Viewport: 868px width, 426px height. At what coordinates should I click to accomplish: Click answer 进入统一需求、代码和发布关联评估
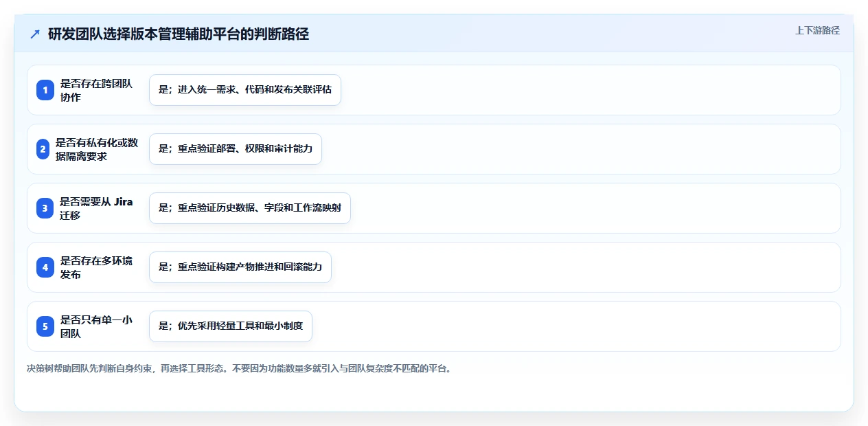click(245, 90)
